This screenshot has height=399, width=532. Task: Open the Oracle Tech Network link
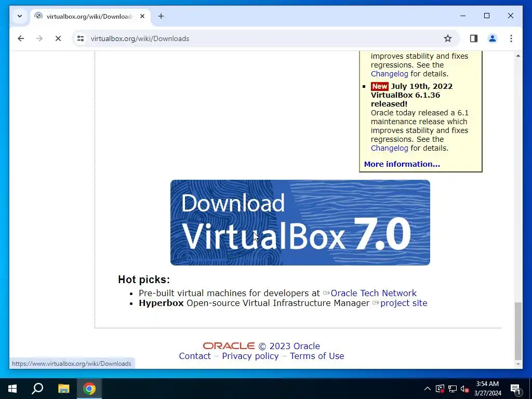[373, 293]
